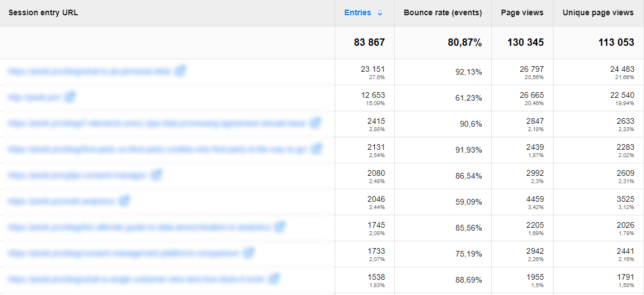
Task: Open external link icon in the 2415 entries row
Action: pos(315,123)
